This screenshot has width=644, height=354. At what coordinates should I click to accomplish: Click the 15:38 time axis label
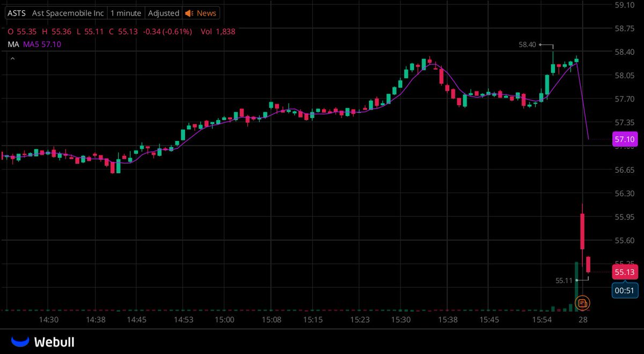click(448, 320)
